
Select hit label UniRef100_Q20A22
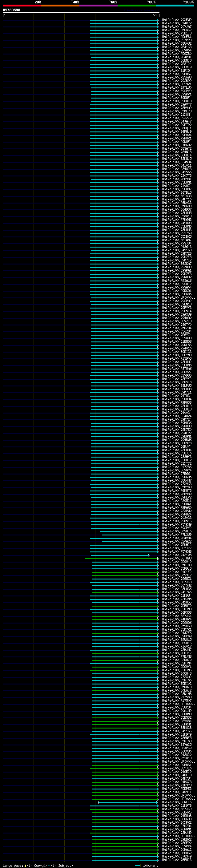(177, 542)
